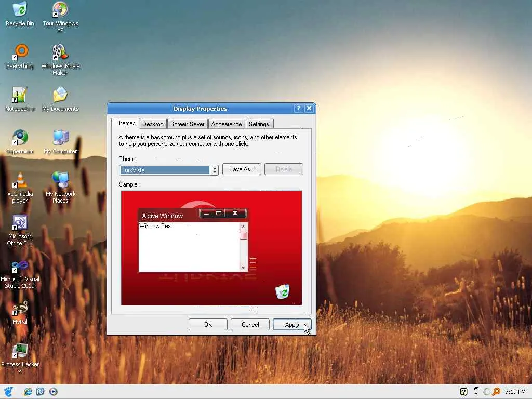Switch to the Desktop tab
Viewport: 532px width, 399px height.
point(153,124)
